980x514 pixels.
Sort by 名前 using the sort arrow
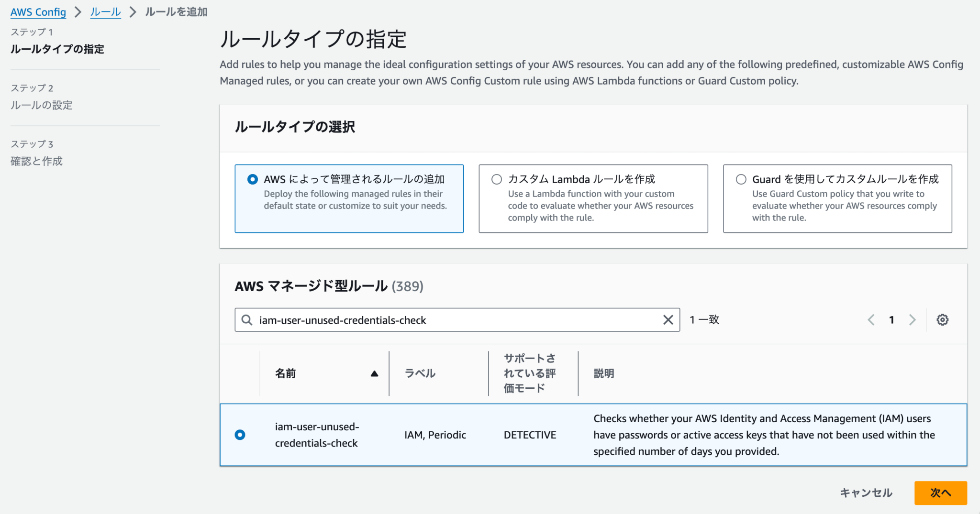coord(374,373)
